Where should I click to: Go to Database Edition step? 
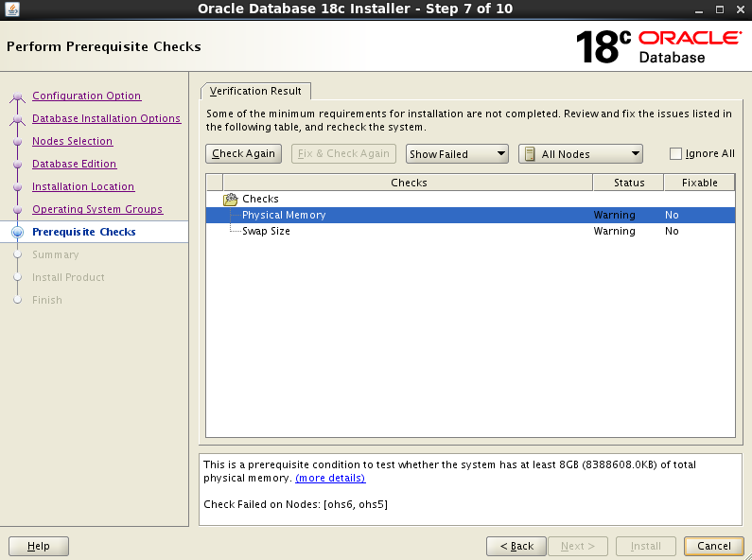(75, 164)
